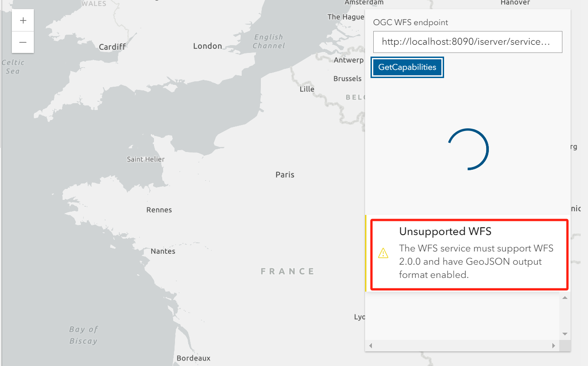Viewport: 588px width, 366px height.
Task: Click the Unsupported WFS alert title
Action: (445, 231)
